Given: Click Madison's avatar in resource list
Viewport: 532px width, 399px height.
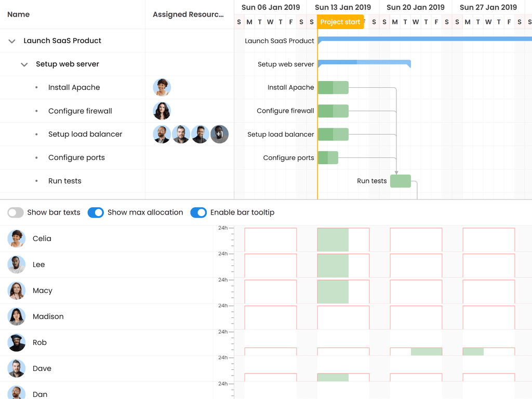Looking at the screenshot, I should pos(17,316).
